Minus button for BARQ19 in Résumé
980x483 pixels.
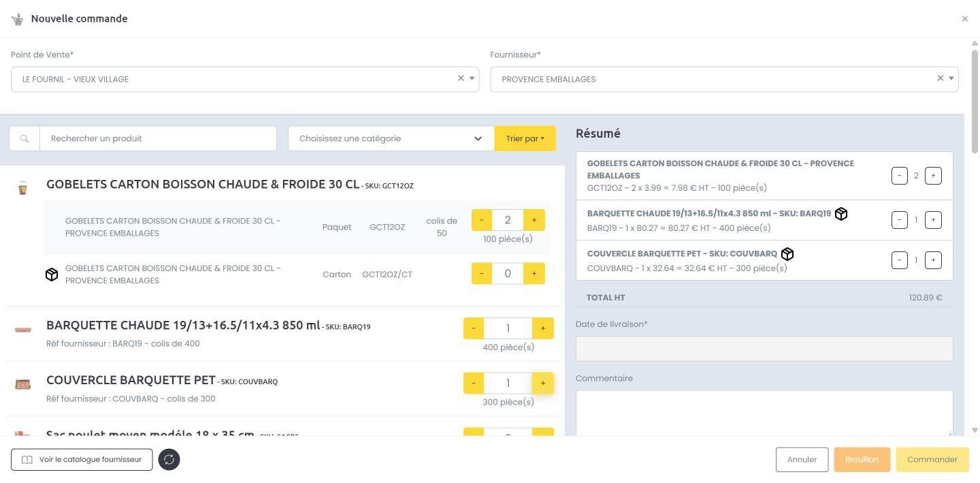(900, 220)
